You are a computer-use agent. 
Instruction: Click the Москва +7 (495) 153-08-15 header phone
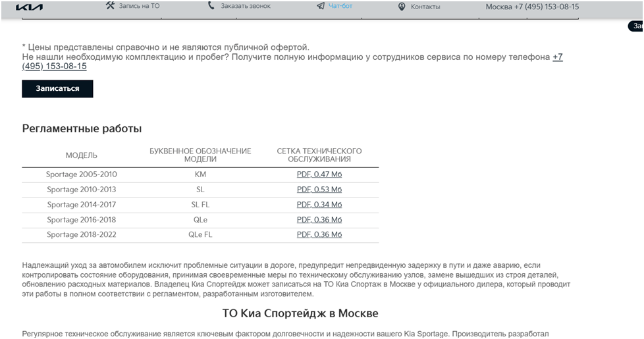532,7
